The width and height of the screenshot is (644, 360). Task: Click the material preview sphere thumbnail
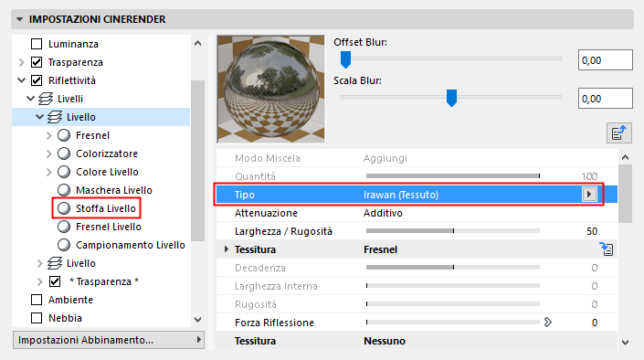(x=270, y=90)
